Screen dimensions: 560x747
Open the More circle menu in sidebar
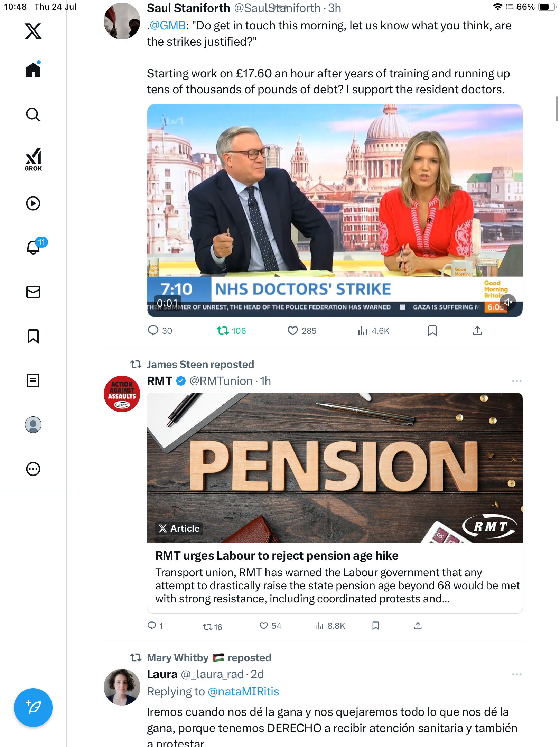coord(33,469)
